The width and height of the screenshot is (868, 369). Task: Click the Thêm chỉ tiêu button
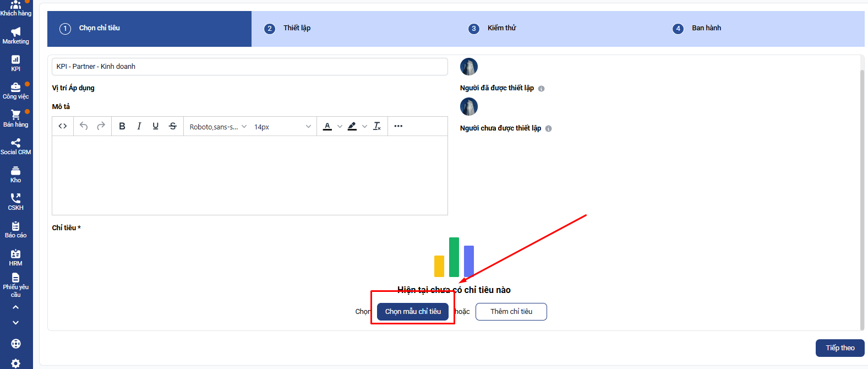pyautogui.click(x=511, y=312)
